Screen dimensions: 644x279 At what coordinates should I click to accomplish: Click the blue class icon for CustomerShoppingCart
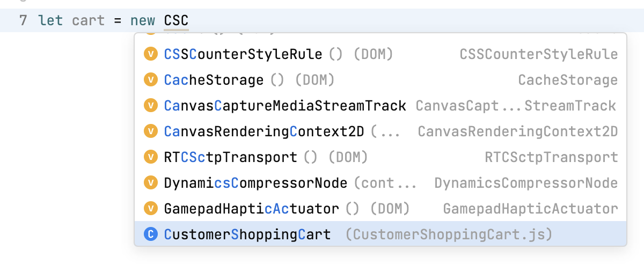coord(151,234)
